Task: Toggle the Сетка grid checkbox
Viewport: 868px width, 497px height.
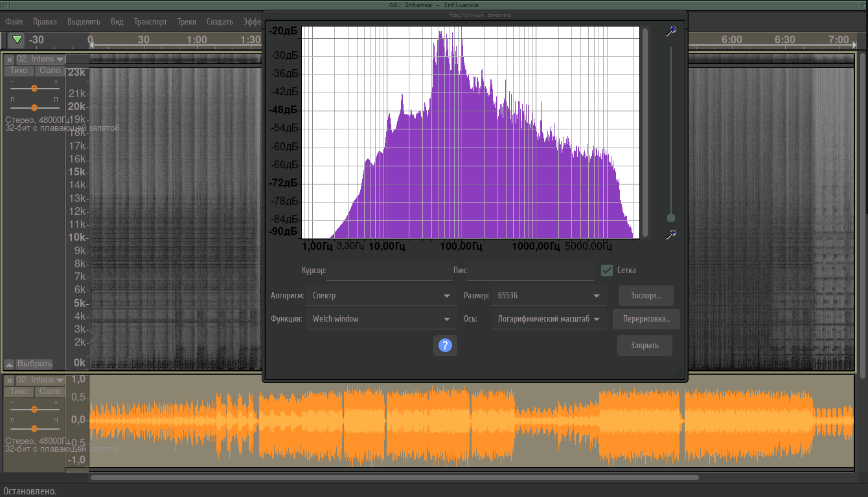Action: (x=607, y=271)
